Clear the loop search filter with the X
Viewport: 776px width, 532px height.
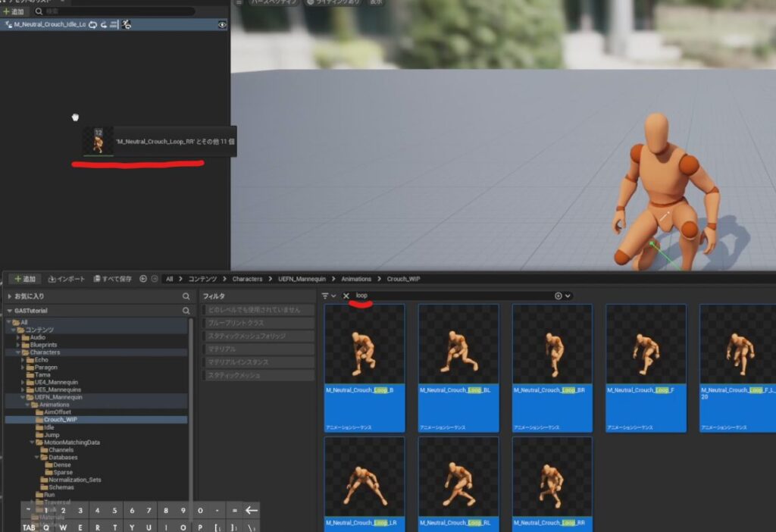tap(346, 296)
